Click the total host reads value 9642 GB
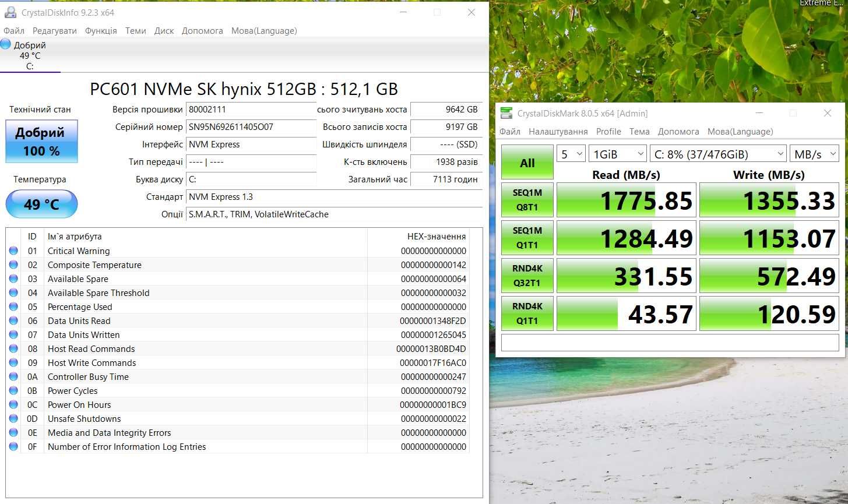848x504 pixels. [x=446, y=110]
